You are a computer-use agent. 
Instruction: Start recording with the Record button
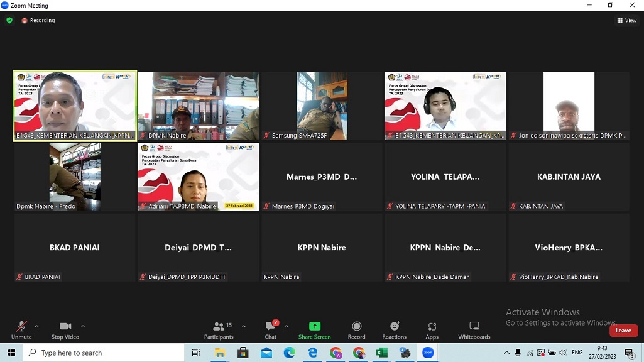[356, 331]
